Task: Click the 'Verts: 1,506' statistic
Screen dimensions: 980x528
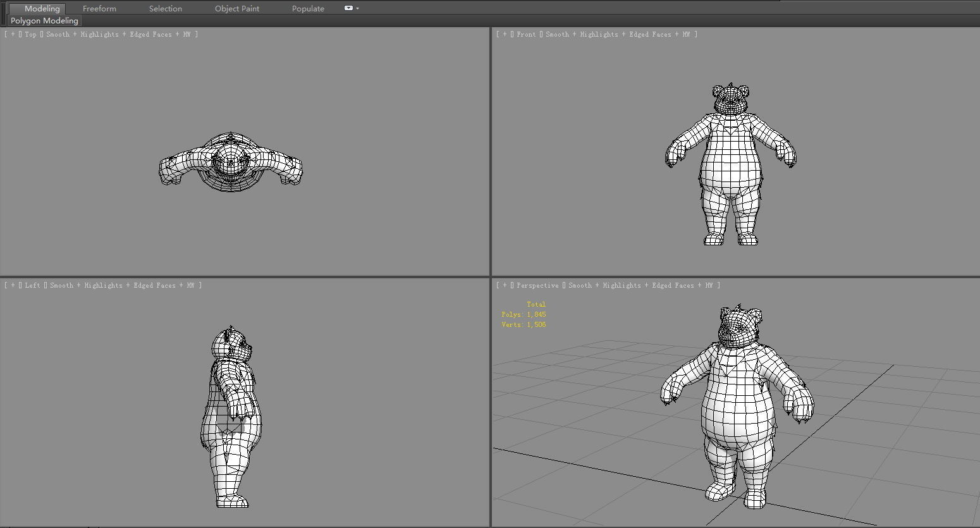Action: (x=524, y=325)
